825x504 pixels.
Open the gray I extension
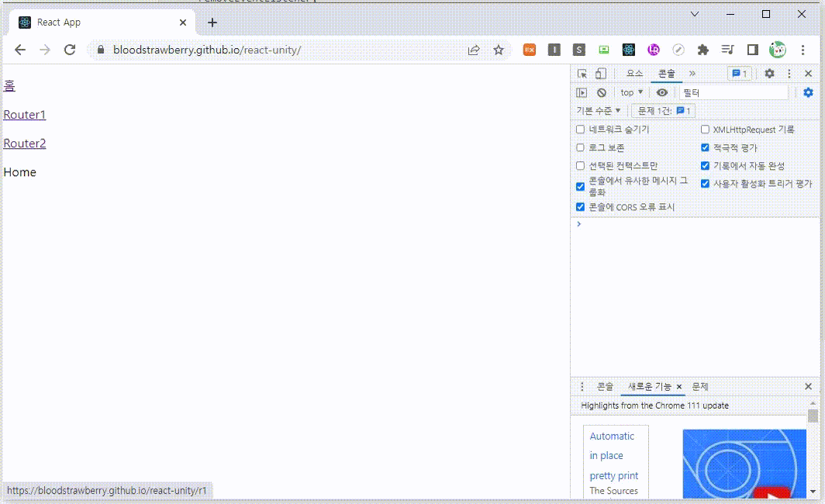click(554, 50)
